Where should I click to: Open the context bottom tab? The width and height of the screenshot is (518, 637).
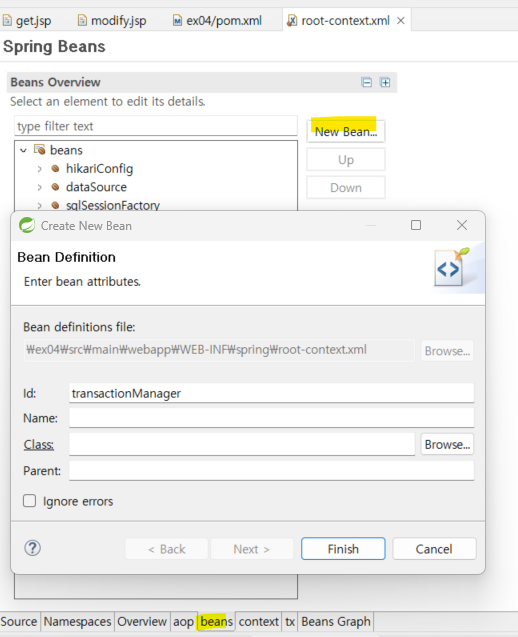(x=258, y=622)
